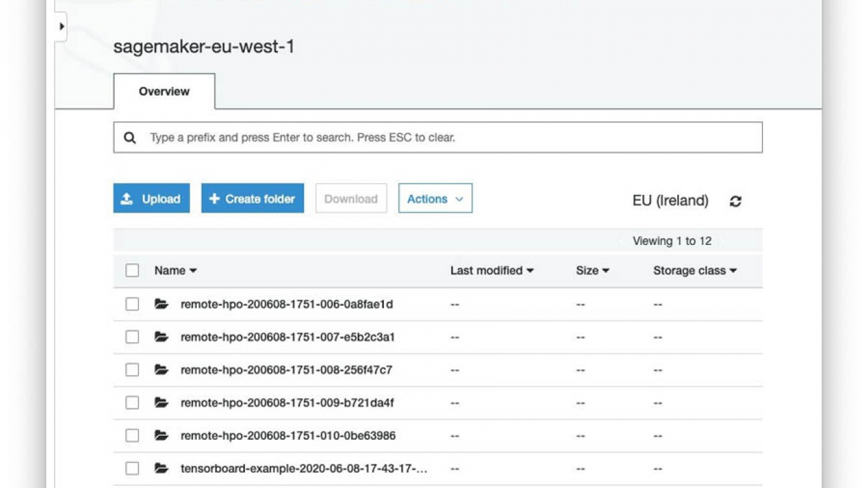Click the magnifier search icon

pos(130,138)
